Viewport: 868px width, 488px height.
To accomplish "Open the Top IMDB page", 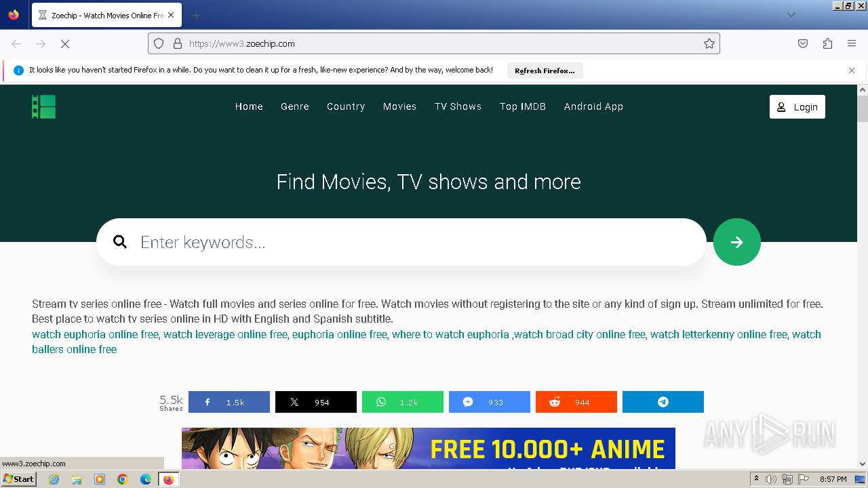I will pos(523,106).
